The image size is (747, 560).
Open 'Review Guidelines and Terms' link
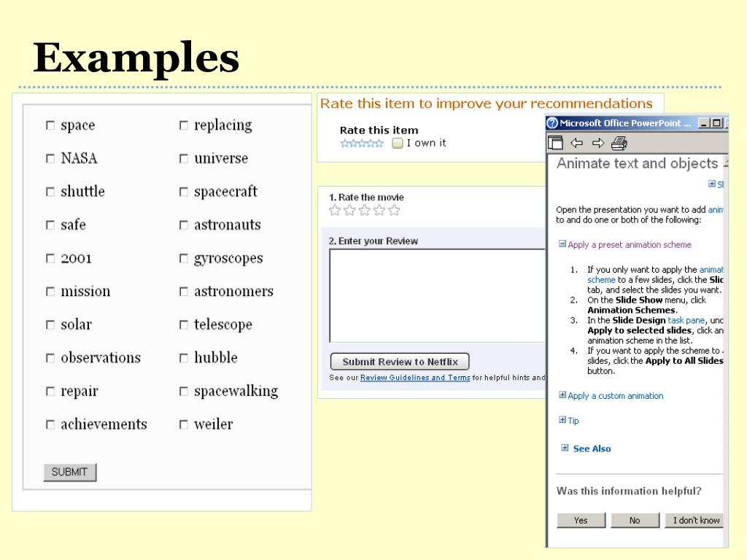coord(415,378)
